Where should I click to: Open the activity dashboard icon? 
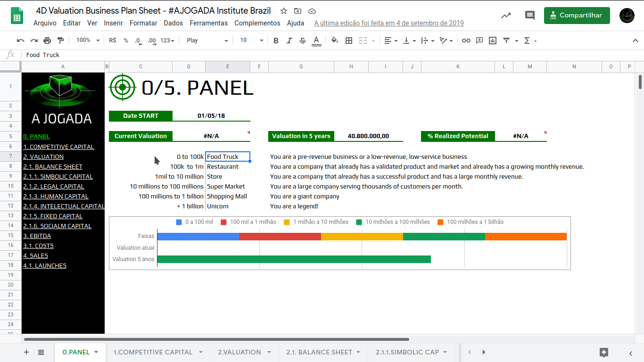click(x=506, y=16)
